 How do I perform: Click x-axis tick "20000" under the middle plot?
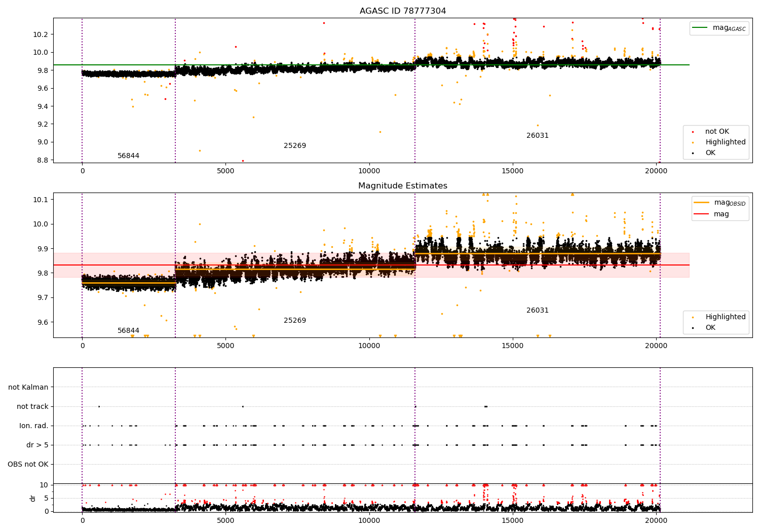tap(656, 346)
